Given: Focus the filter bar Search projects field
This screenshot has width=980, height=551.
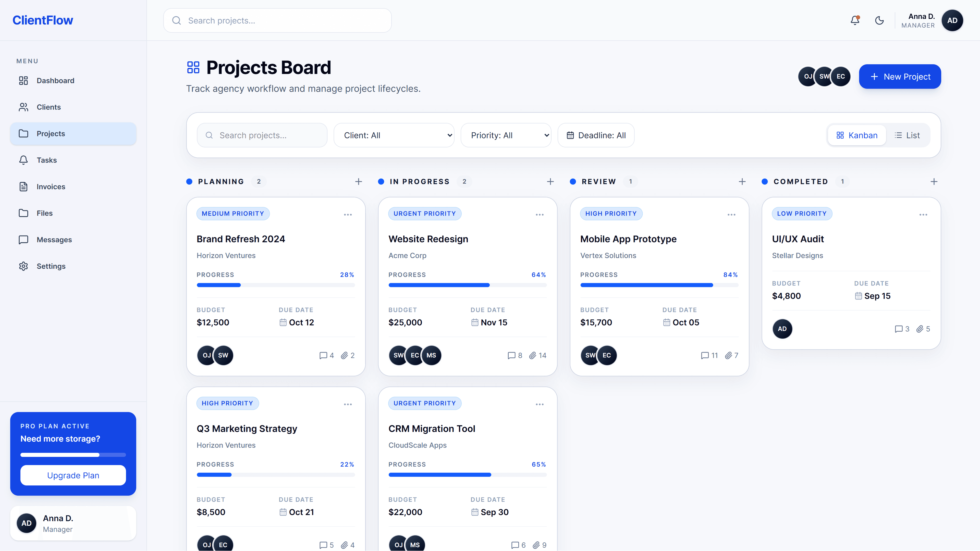Looking at the screenshot, I should pos(262,135).
